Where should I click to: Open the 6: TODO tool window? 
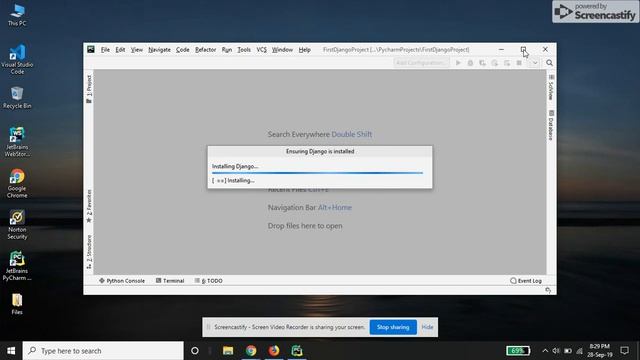pyautogui.click(x=208, y=281)
